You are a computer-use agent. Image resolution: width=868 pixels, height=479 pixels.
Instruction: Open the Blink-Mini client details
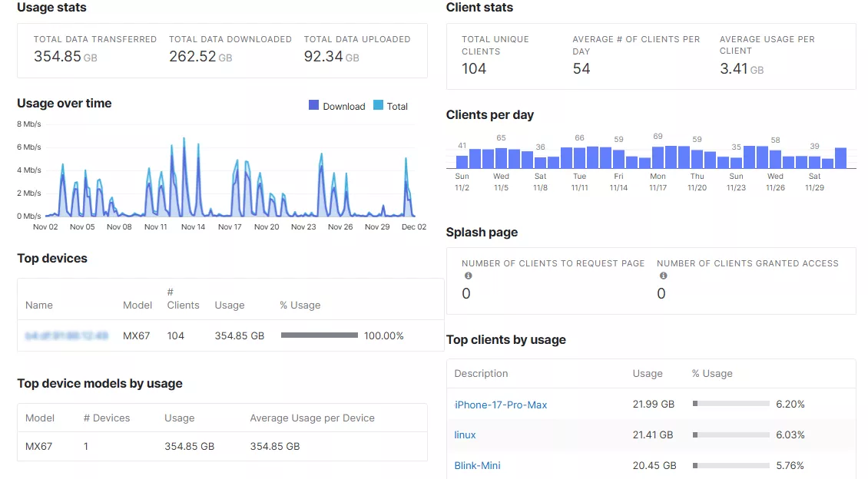[477, 464]
